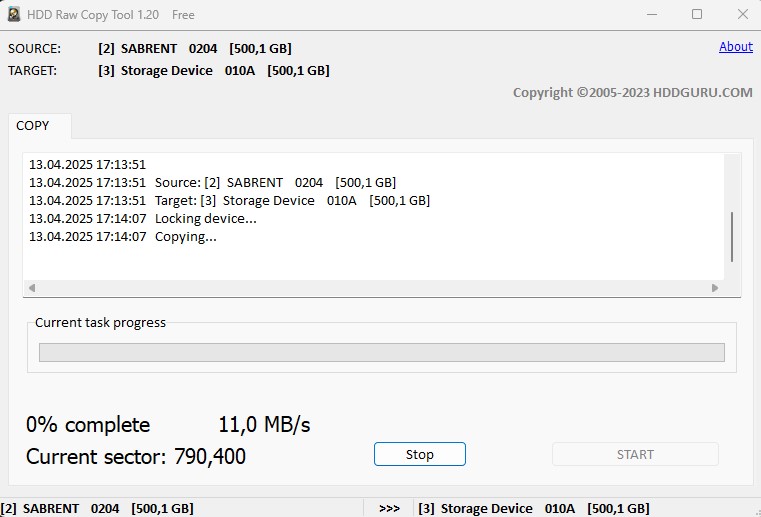This screenshot has height=517, width=761.
Task: Click the log's vertical scrollbar thumb
Action: [x=732, y=237]
